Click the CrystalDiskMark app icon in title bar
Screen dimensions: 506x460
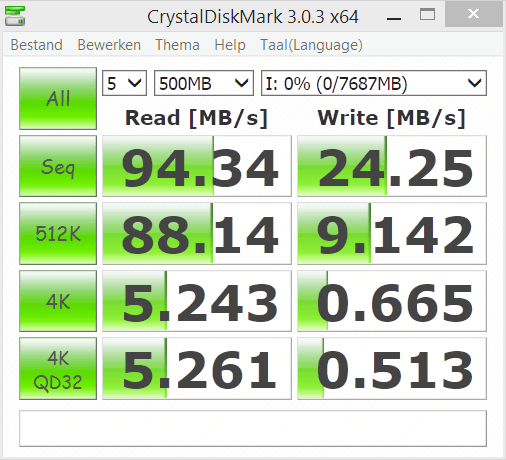coord(15,16)
